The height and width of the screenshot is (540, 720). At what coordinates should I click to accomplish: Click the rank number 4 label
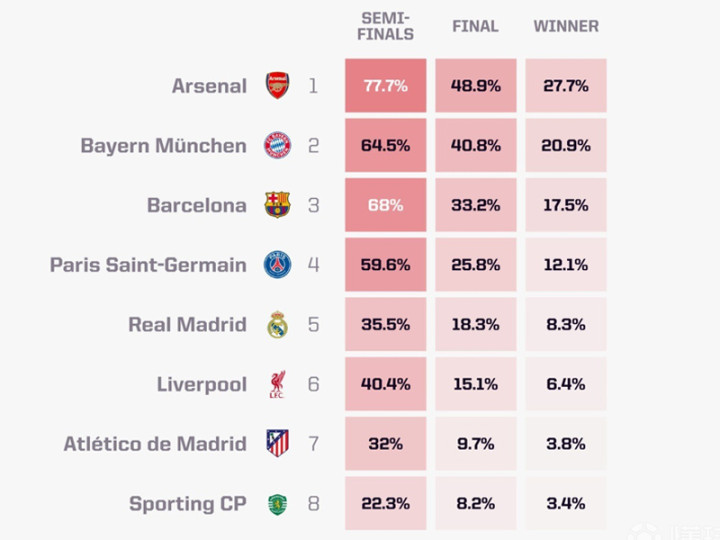[x=313, y=265]
